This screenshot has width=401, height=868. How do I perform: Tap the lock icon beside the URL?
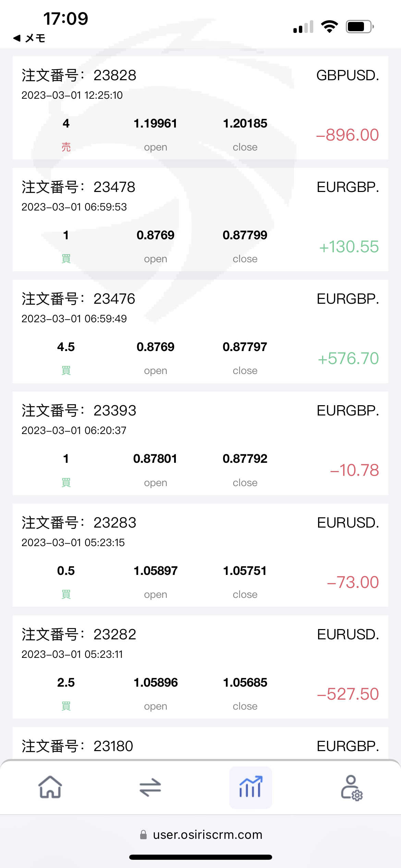coord(144,835)
